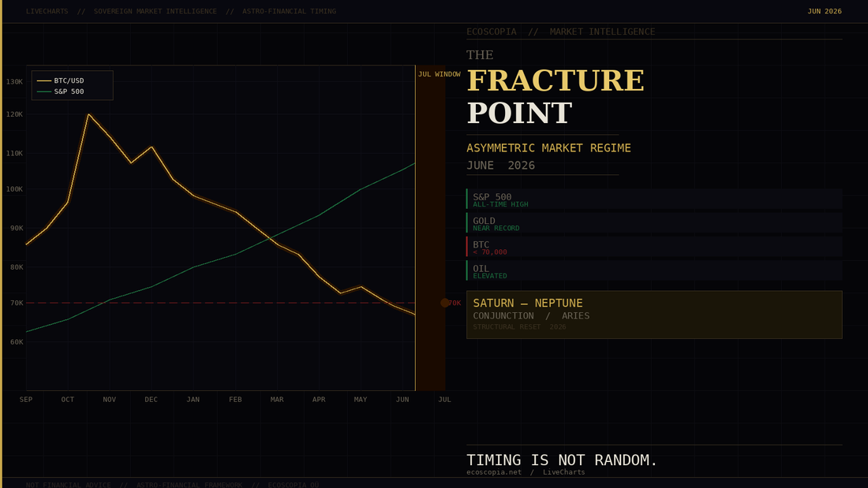This screenshot has height=488, width=868.
Task: Select the OIL Elevated row
Action: 654,270
